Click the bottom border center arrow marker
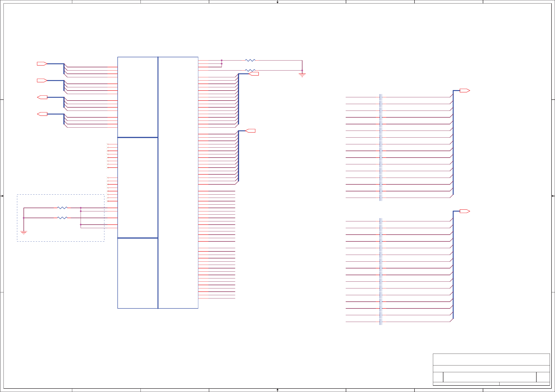 (277, 390)
